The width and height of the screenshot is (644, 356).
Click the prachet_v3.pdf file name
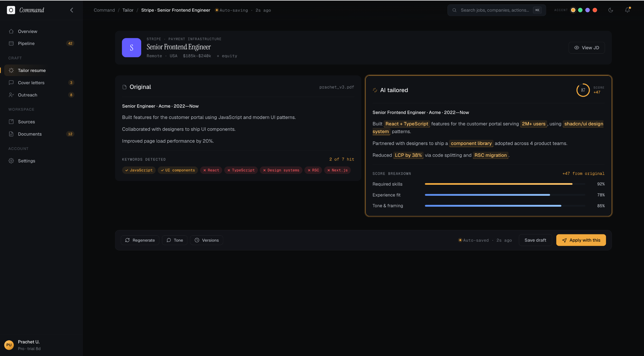click(x=336, y=87)
